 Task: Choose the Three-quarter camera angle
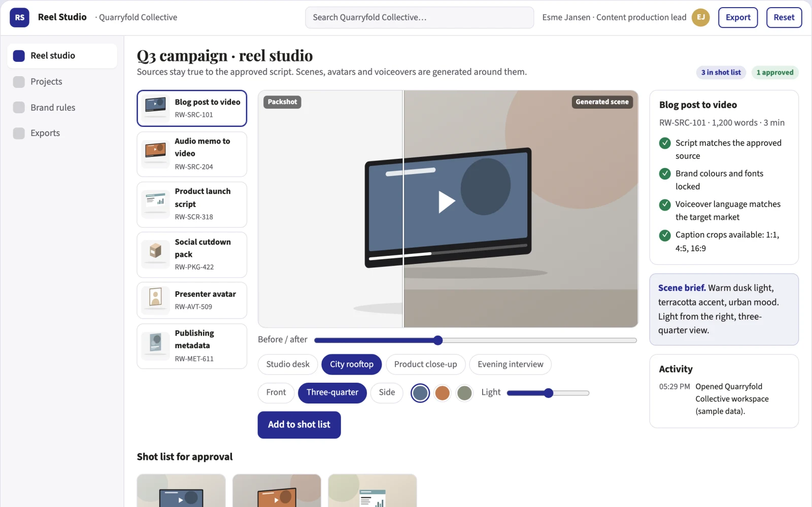[332, 393]
